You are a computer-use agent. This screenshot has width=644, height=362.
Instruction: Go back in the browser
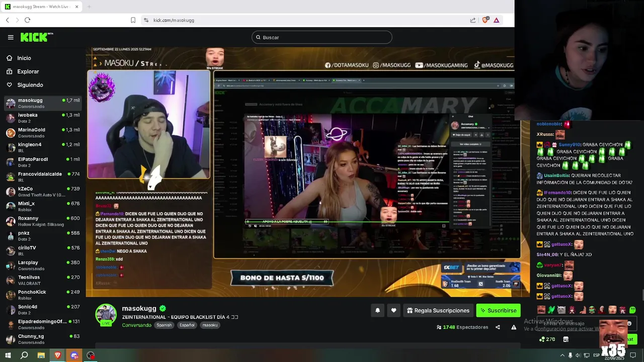coord(8,20)
